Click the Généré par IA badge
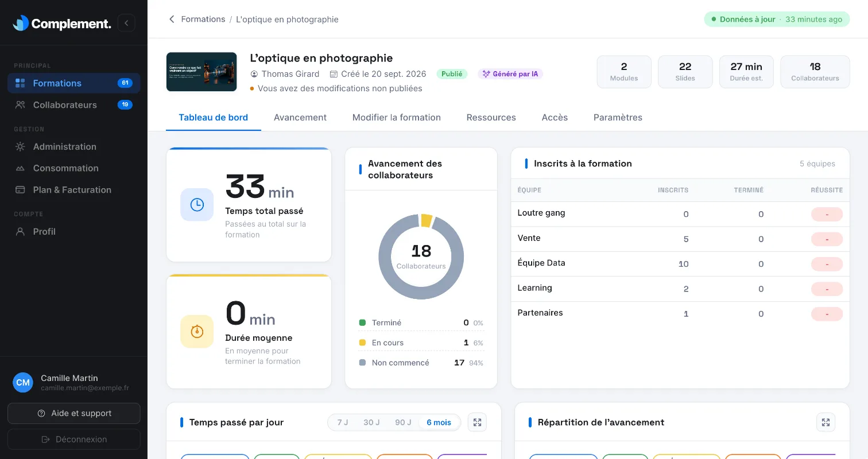The width and height of the screenshot is (868, 459). pos(510,74)
